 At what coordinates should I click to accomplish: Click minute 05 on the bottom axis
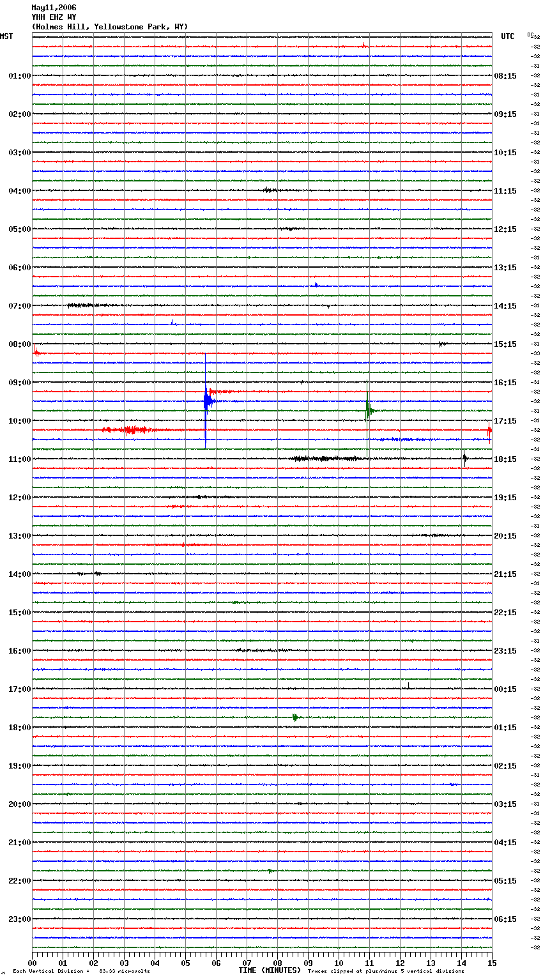[185, 963]
